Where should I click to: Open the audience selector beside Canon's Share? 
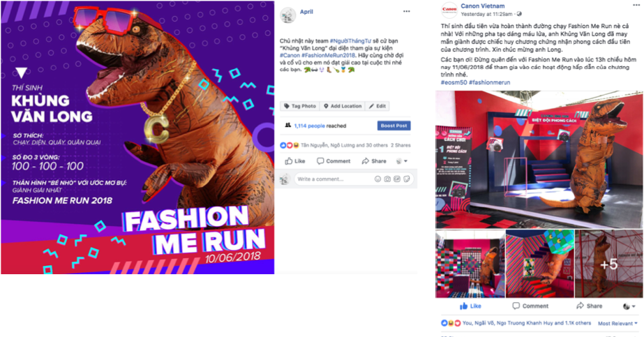tap(629, 306)
